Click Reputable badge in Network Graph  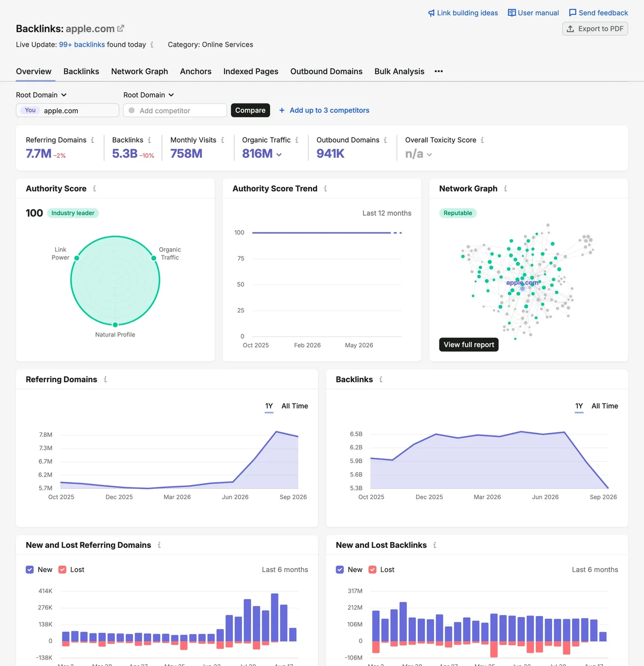point(458,213)
